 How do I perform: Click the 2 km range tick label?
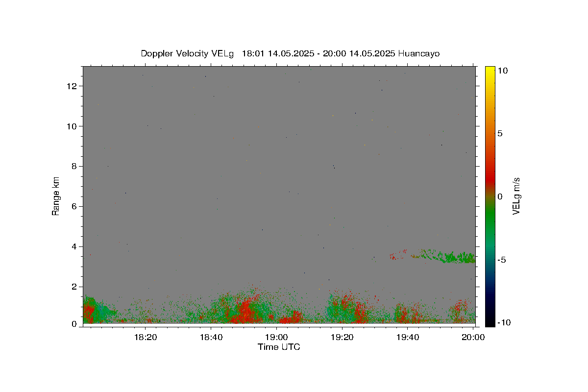(75, 287)
